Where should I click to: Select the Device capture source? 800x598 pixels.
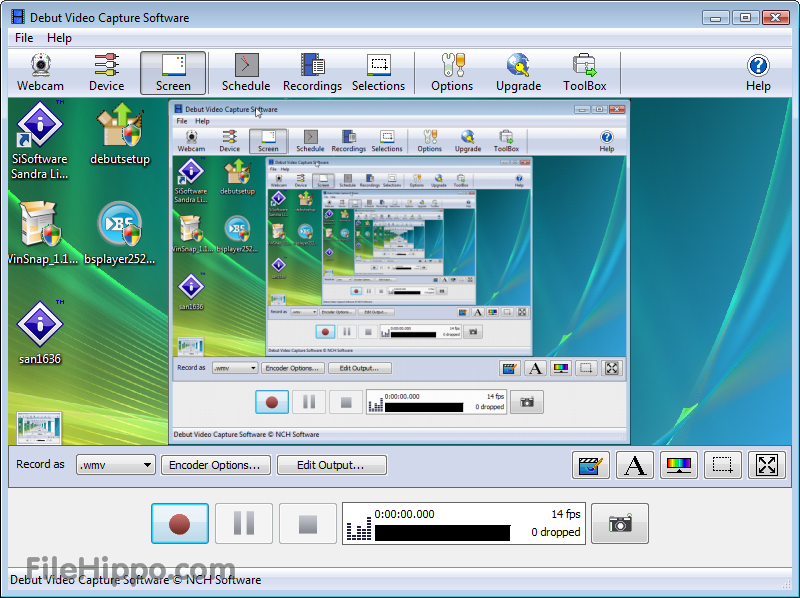(x=107, y=72)
